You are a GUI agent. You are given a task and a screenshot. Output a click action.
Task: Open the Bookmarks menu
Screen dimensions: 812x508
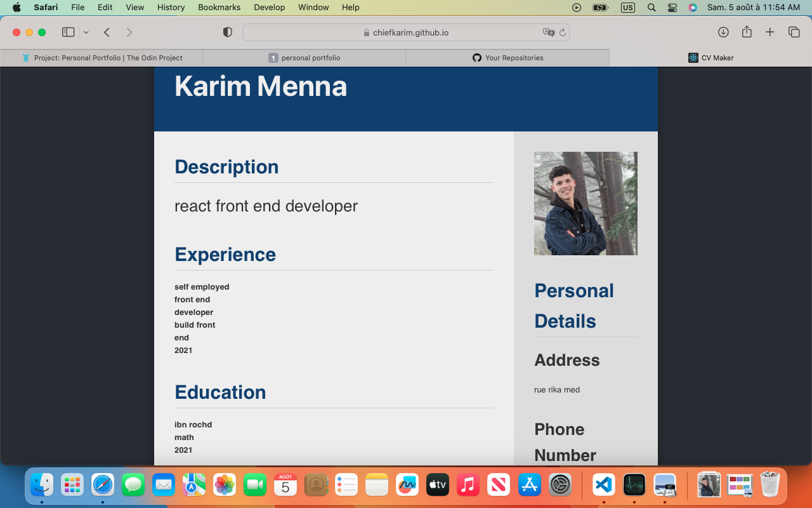point(219,8)
